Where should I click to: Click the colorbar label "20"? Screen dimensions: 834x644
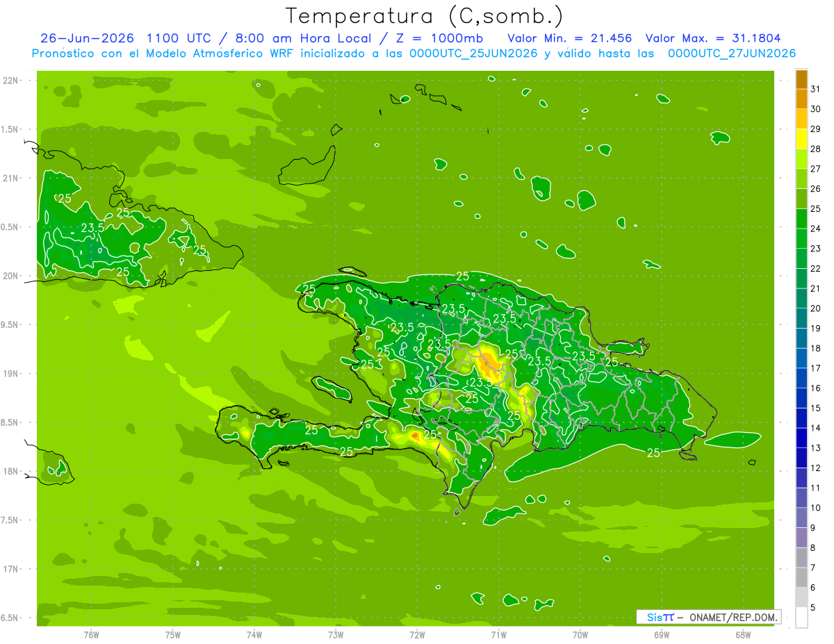click(x=815, y=308)
